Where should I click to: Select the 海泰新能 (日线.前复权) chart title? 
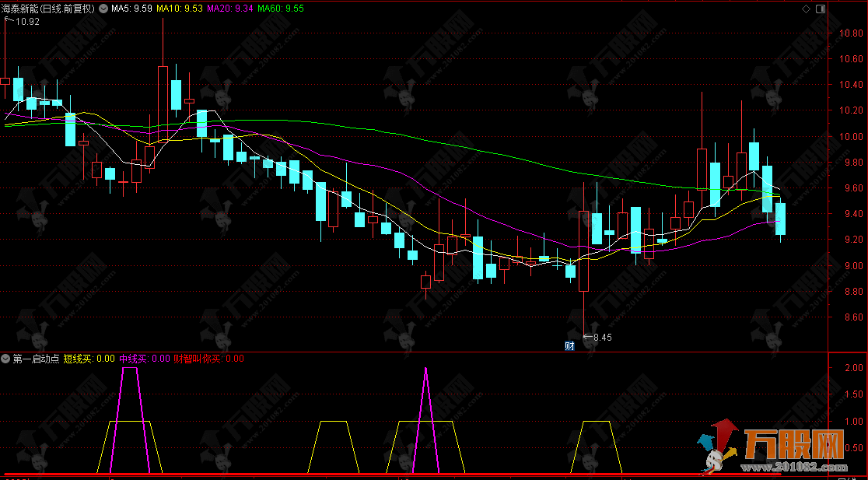pyautogui.click(x=48, y=9)
